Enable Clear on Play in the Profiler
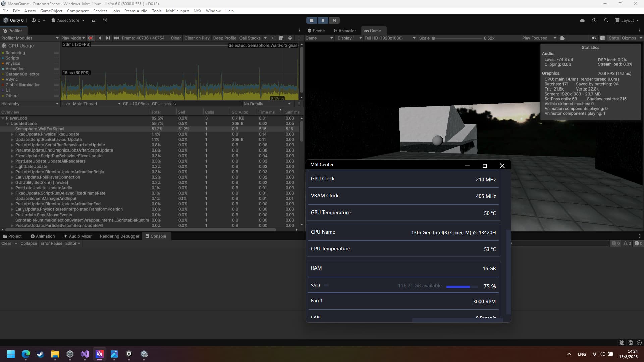This screenshot has width=644, height=362. (x=197, y=38)
